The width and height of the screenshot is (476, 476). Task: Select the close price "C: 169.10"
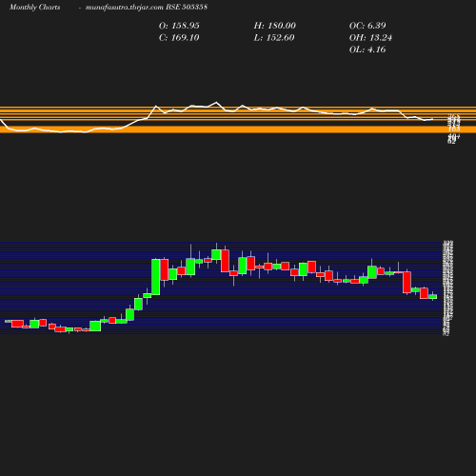point(179,38)
